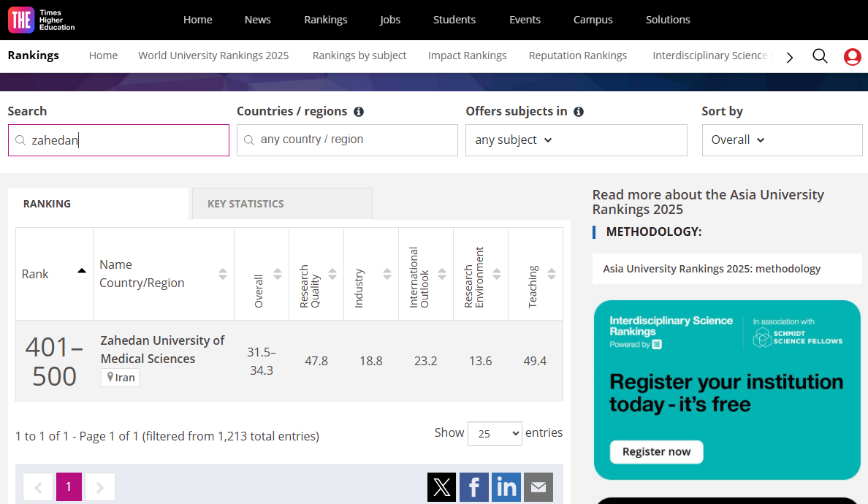Open the Sort by Overall dropdown
The height and width of the screenshot is (504, 868).
(783, 140)
